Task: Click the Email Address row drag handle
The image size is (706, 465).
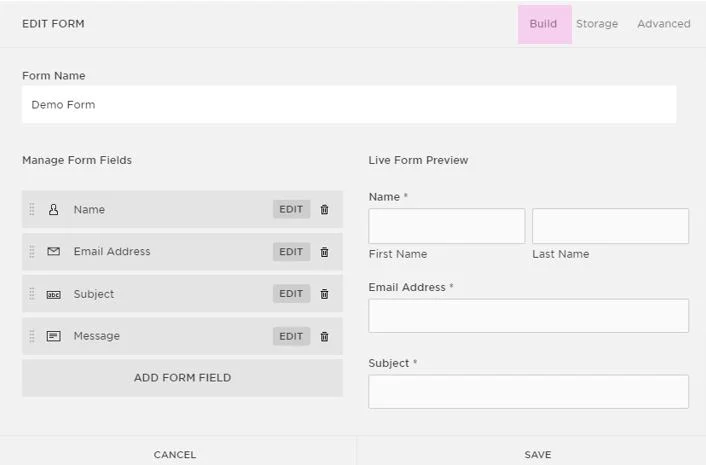Action: pos(32,252)
